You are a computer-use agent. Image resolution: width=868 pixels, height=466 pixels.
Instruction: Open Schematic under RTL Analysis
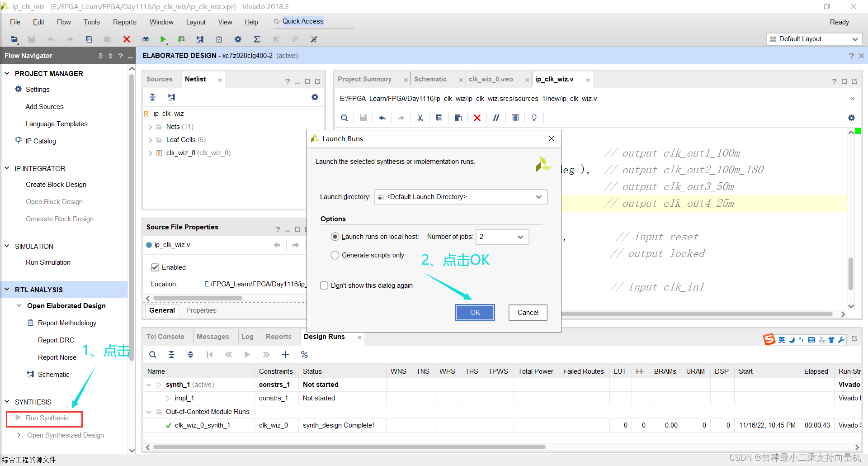53,375
